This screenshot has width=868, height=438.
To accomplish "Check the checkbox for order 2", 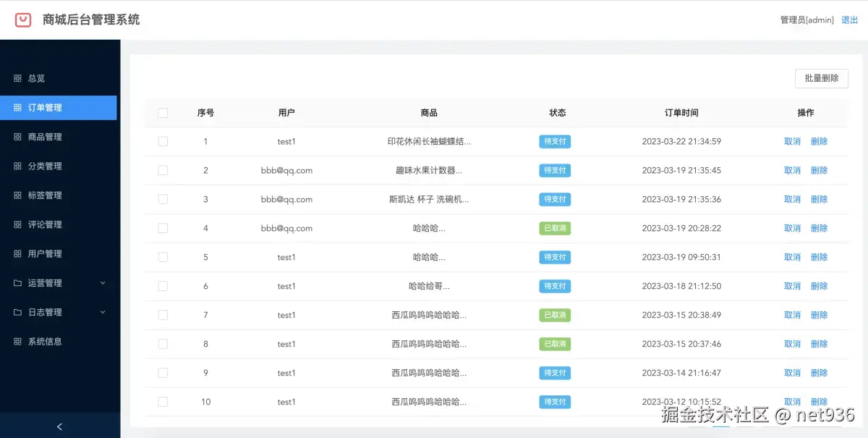I will [x=163, y=170].
